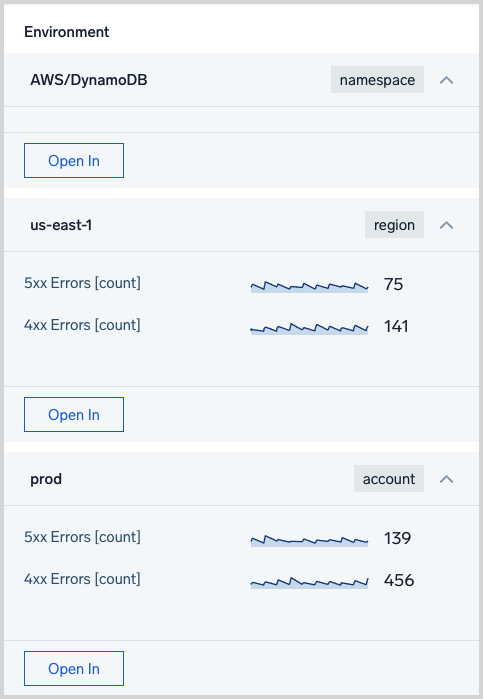The image size is (483, 699).
Task: Click the region tag label
Action: click(394, 225)
